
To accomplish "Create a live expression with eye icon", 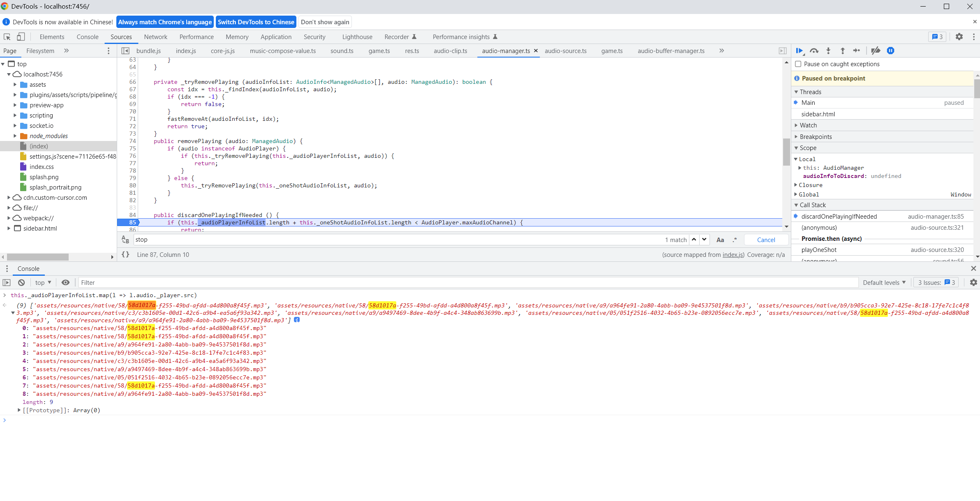I will [66, 282].
